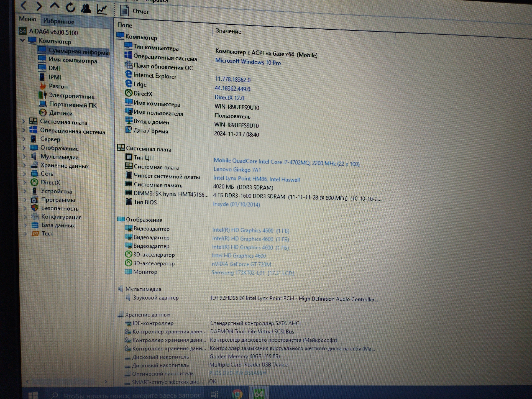Select the 4020 МБ (DDR3 SDRAM) value

(243, 187)
